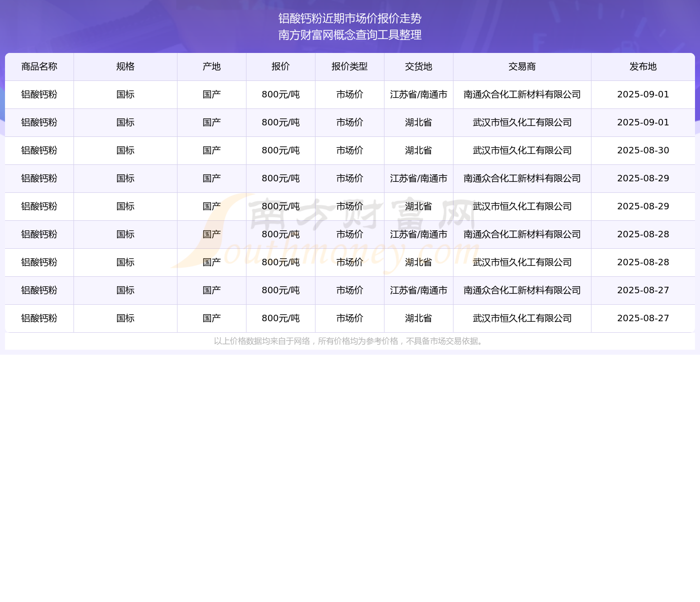Click 湖北省 in the 2025-09-01 row

(x=418, y=122)
